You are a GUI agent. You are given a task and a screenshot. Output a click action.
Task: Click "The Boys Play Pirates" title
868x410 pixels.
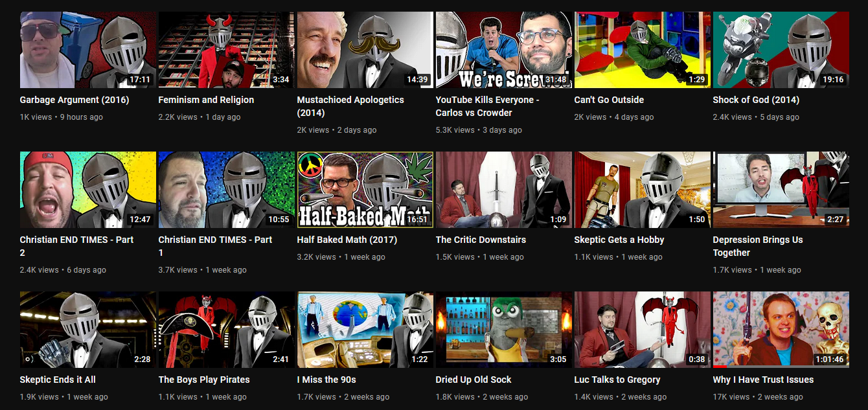(x=204, y=380)
